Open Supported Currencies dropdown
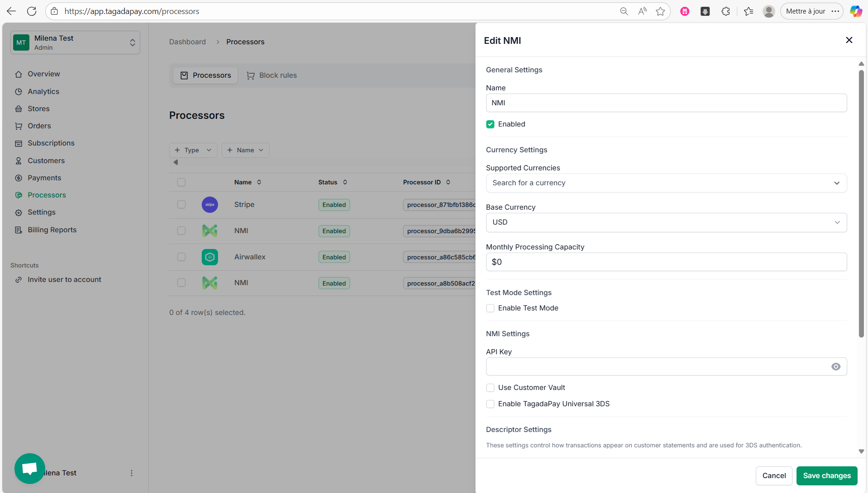Viewport: 868px width, 493px height. point(666,183)
